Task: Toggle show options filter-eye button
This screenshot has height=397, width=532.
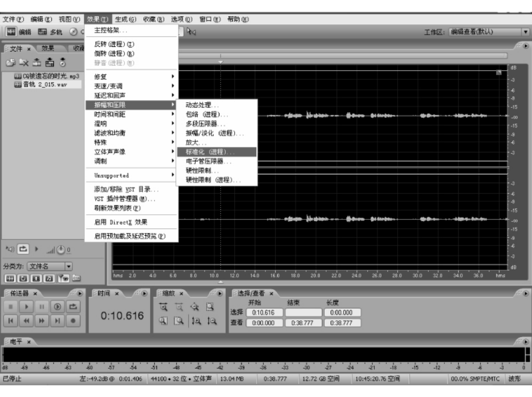Action: 63,278
